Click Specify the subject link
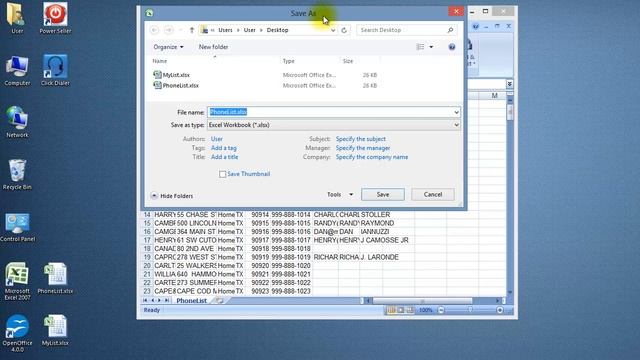The width and height of the screenshot is (640, 360). [x=361, y=139]
